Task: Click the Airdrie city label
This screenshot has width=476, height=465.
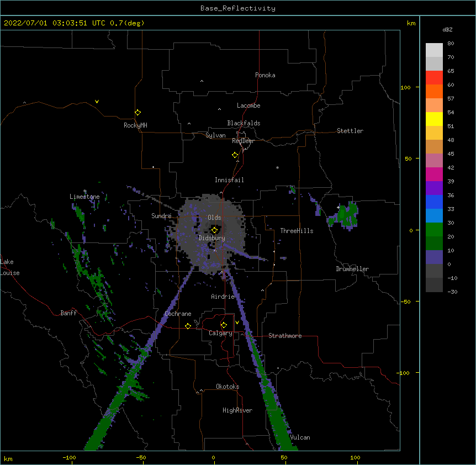Action: [x=223, y=297]
